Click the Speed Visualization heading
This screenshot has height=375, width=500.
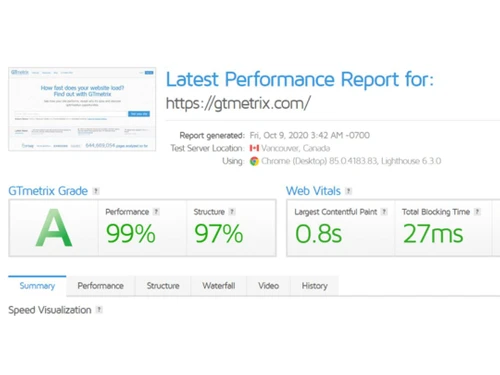pos(50,310)
